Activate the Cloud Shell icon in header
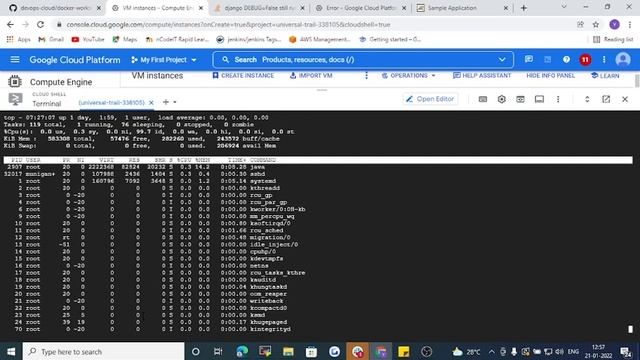 [x=547, y=60]
